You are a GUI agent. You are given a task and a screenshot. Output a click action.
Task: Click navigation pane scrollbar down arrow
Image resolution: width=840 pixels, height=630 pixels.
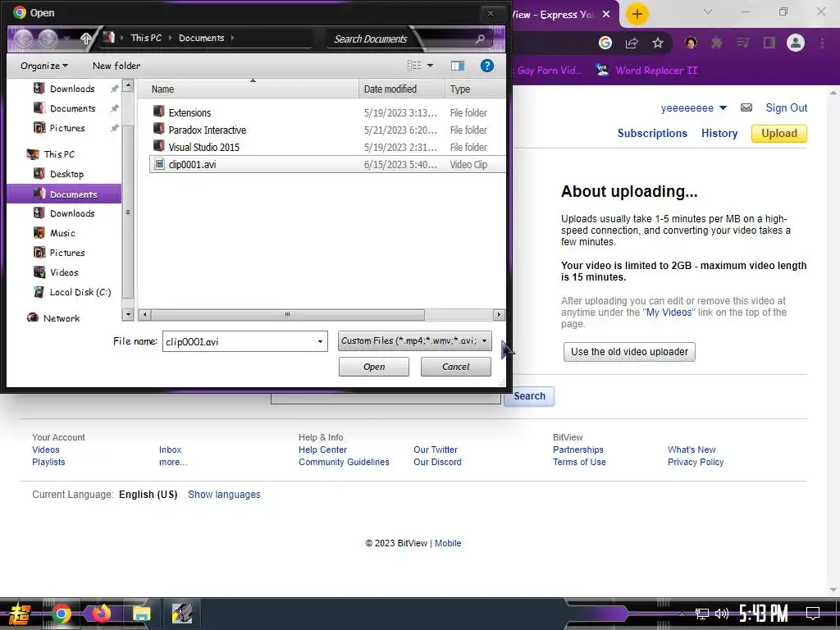click(128, 314)
